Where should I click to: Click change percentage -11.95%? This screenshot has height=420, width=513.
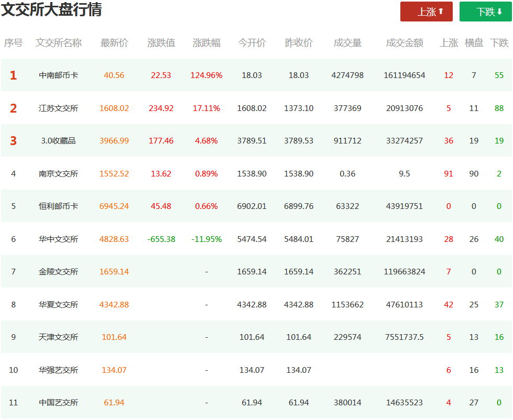click(206, 239)
